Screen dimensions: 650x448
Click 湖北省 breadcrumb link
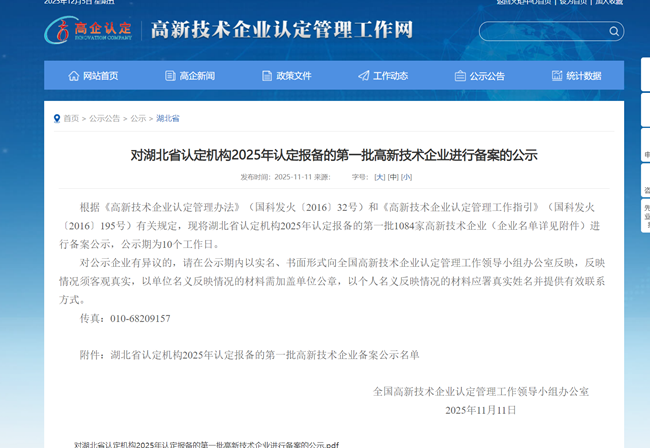tap(167, 118)
